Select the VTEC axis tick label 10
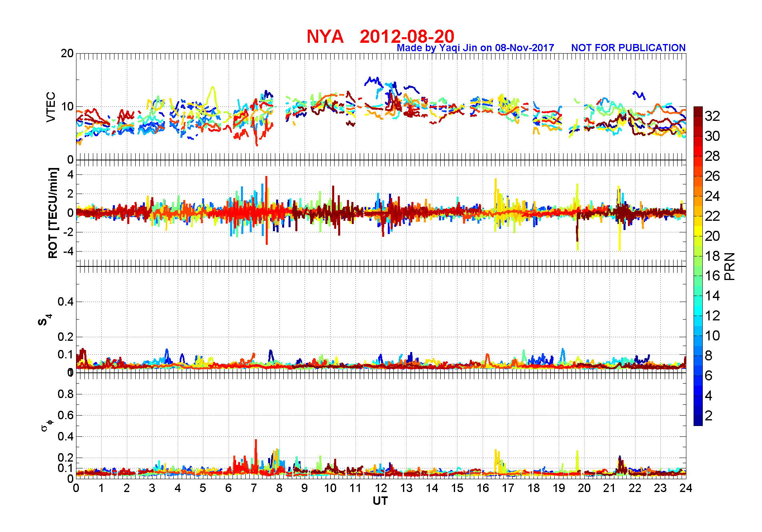The height and width of the screenshot is (532, 762). tap(67, 107)
